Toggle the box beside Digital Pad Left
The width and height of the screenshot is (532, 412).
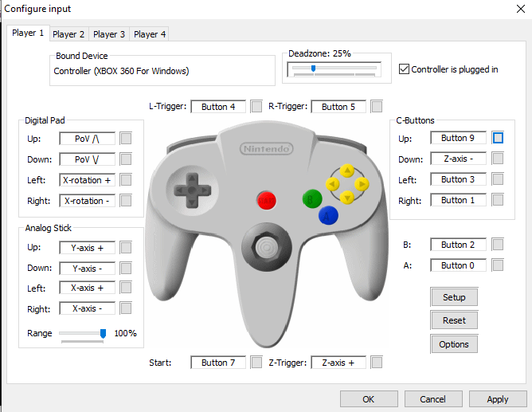[126, 180]
